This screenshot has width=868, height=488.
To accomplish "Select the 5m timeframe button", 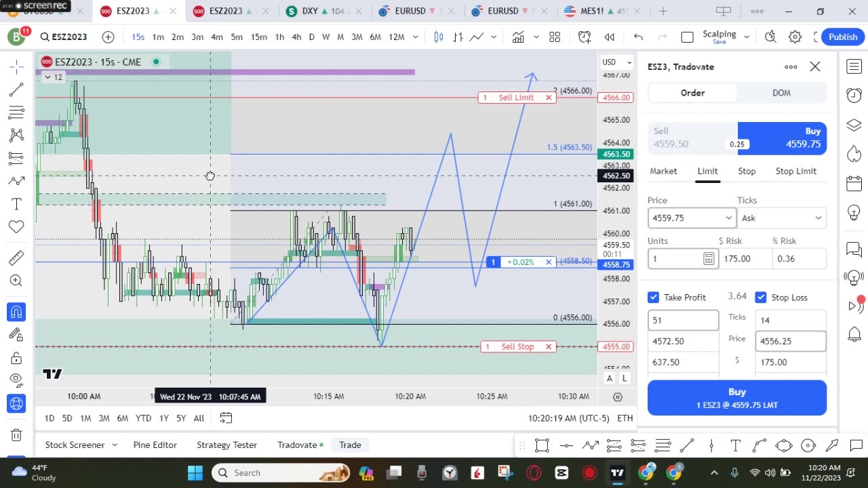I will (237, 37).
